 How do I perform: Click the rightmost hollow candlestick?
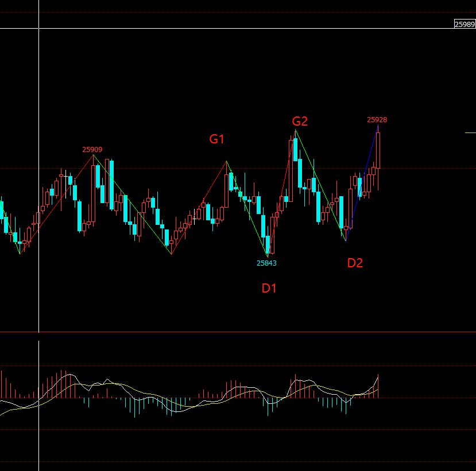point(378,150)
